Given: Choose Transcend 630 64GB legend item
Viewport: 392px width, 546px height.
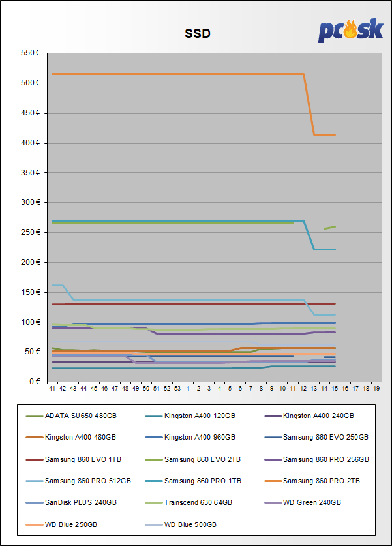Looking at the screenshot, I should (x=197, y=503).
